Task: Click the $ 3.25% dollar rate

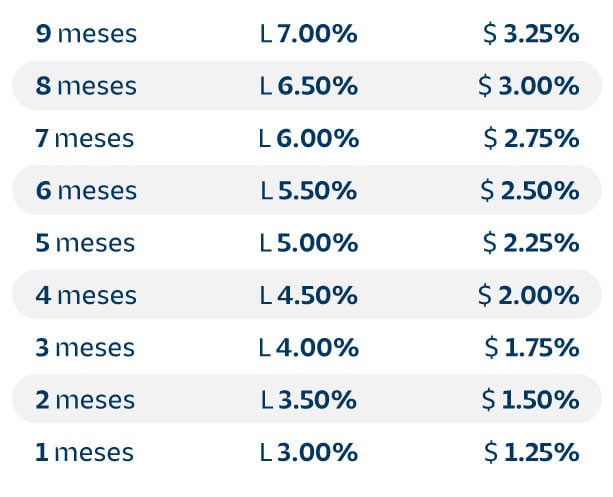Action: (x=530, y=34)
